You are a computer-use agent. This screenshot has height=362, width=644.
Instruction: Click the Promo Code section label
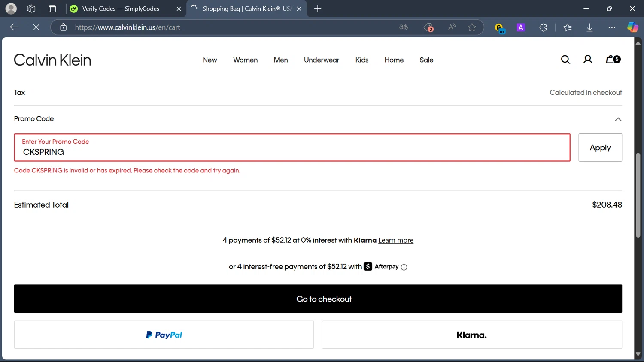click(x=34, y=119)
